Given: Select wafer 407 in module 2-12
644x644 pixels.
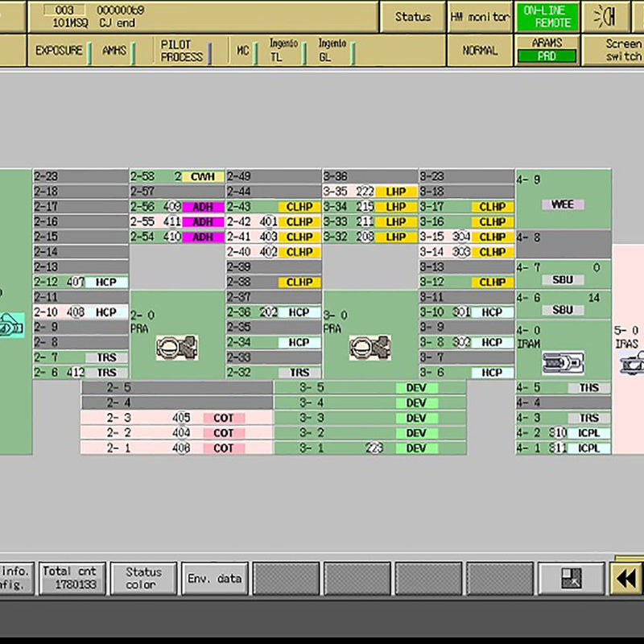Looking at the screenshot, I should click(75, 283).
